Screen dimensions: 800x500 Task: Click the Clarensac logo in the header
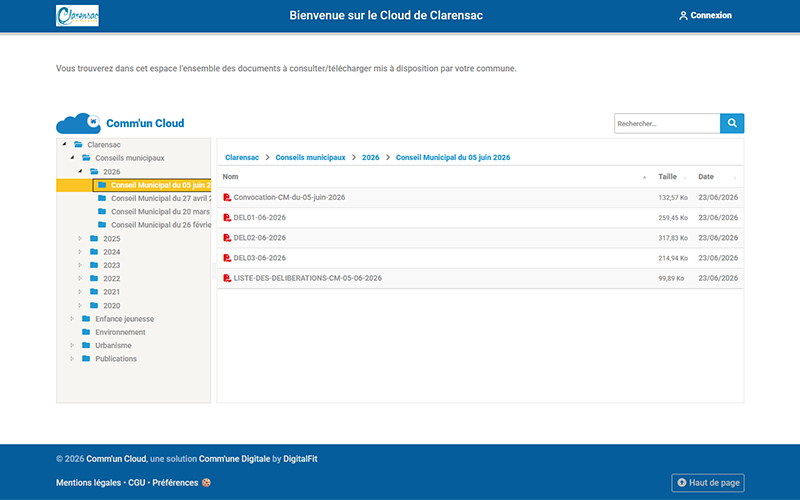[x=77, y=15]
